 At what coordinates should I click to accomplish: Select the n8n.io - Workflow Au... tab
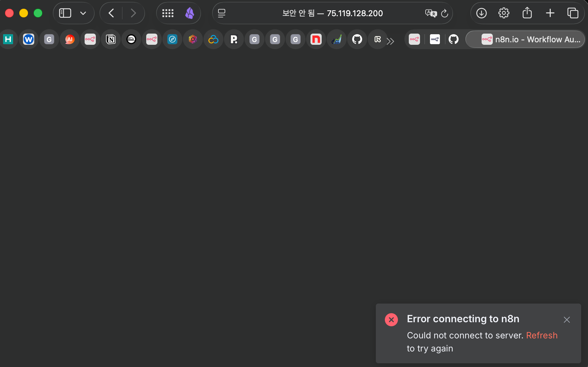coord(525,39)
